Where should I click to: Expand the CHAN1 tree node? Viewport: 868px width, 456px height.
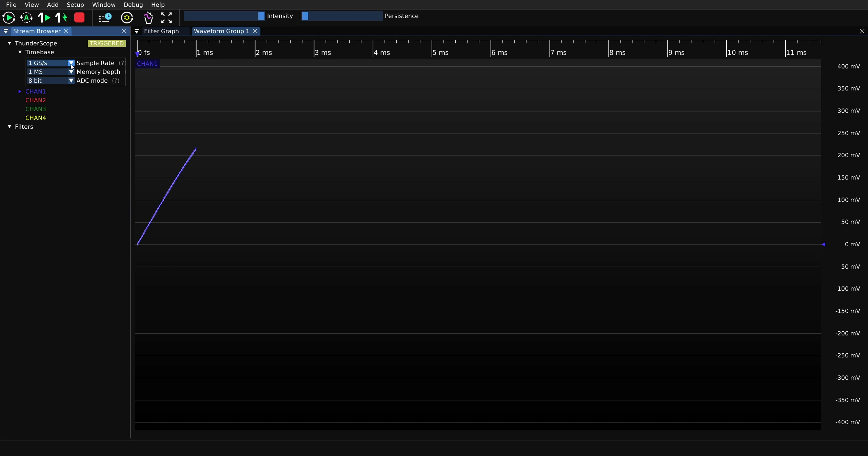(20, 91)
